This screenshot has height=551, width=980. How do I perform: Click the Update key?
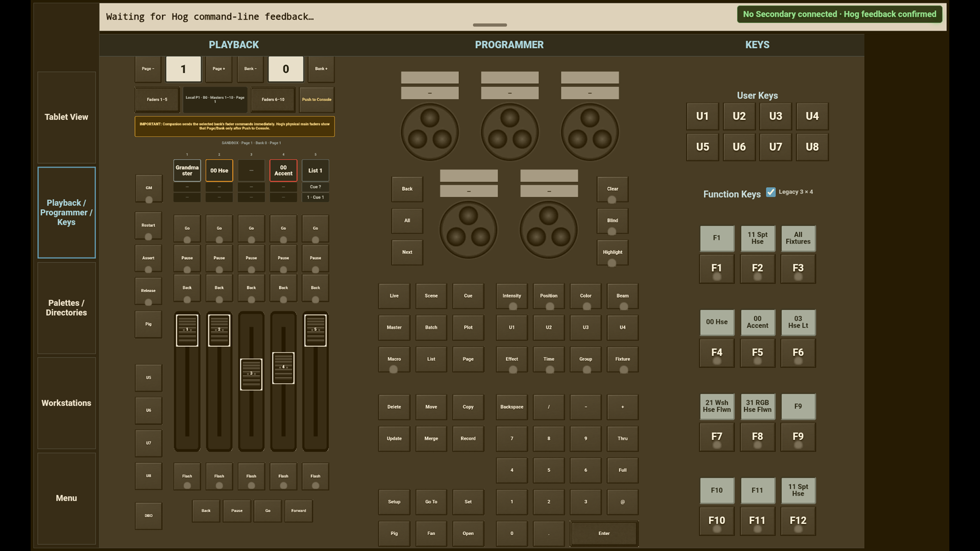point(394,439)
